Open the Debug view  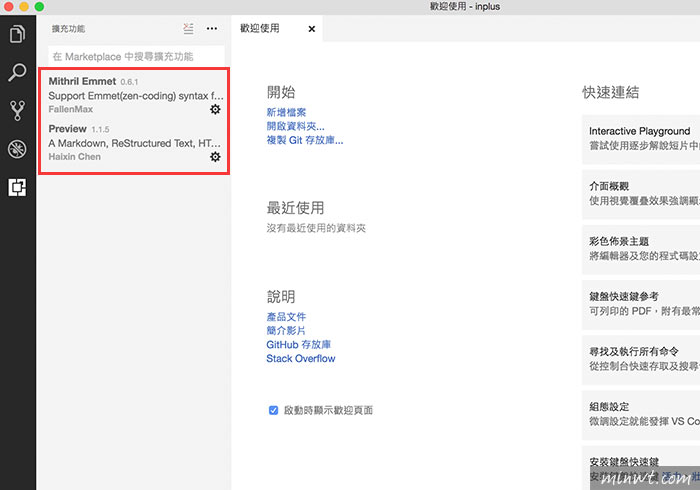[x=17, y=149]
